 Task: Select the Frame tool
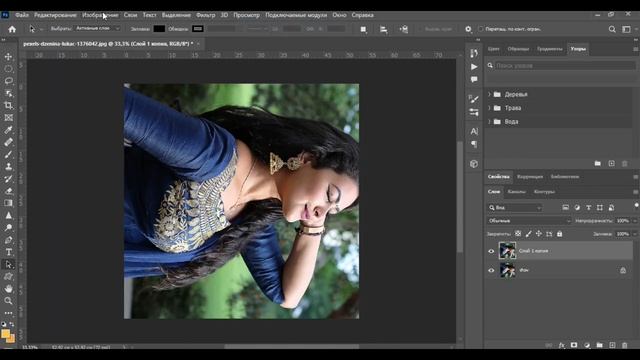(8, 118)
